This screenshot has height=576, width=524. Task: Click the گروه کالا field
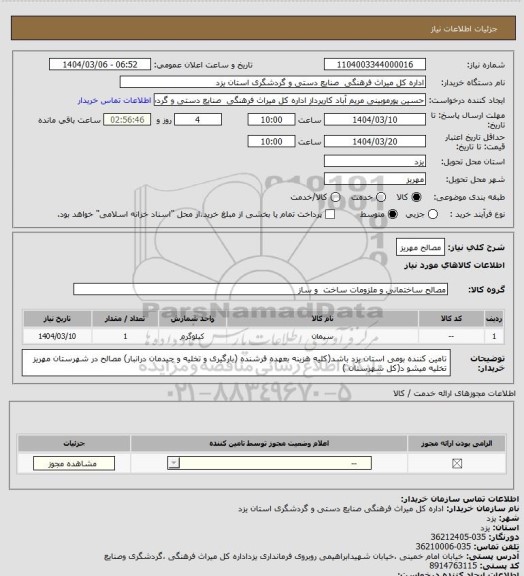click(x=260, y=289)
